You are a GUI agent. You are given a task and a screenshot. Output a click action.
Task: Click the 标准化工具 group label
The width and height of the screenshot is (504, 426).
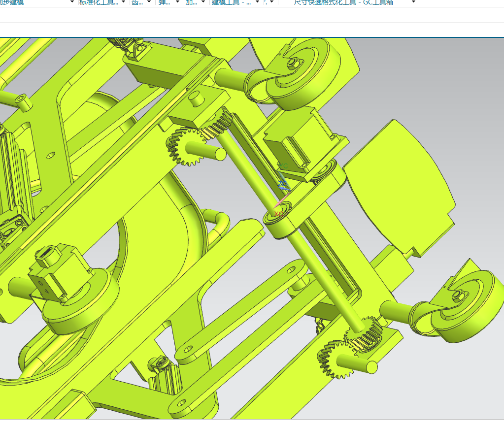pos(99,2)
